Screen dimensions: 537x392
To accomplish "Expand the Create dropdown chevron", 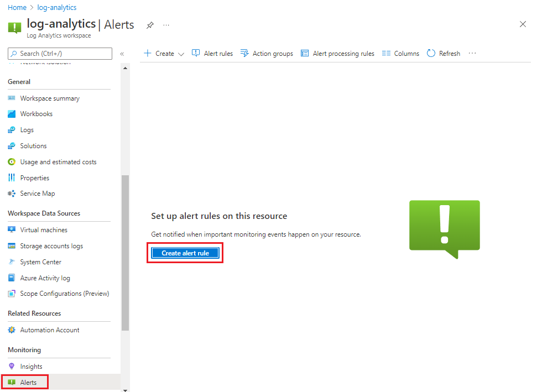I will [x=181, y=54].
